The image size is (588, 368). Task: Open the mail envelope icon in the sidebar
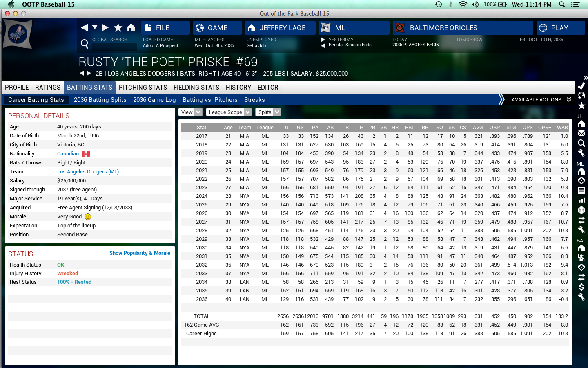click(581, 133)
